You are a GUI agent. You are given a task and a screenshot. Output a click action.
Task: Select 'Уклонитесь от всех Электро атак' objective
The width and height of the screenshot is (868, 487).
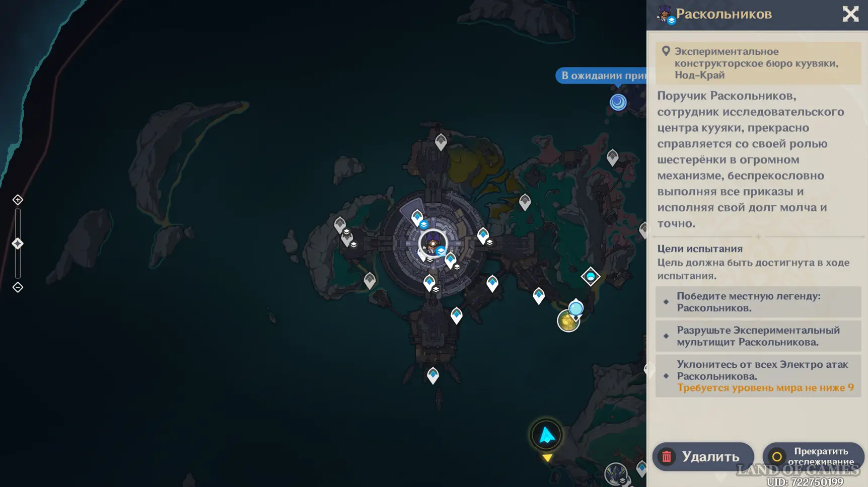758,376
